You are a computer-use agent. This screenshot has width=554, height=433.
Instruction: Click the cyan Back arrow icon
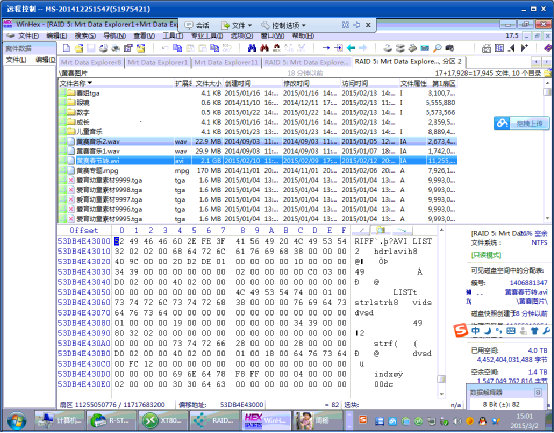coord(351,48)
